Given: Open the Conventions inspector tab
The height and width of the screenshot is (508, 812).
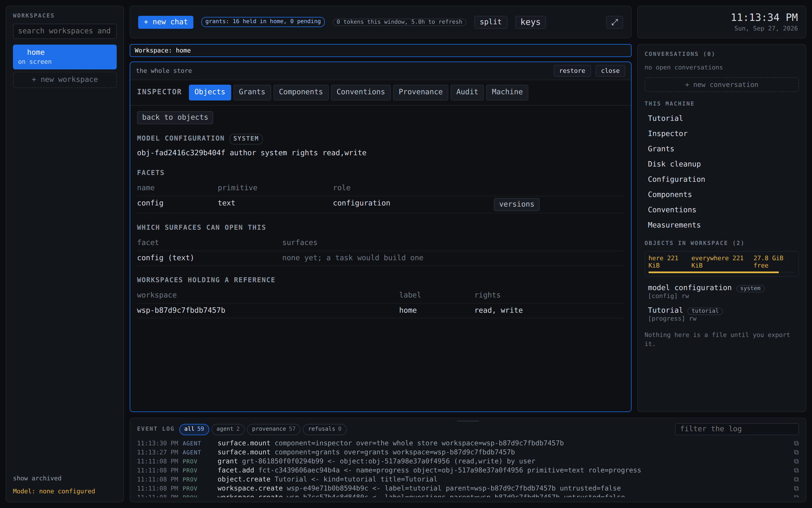Looking at the screenshot, I should (361, 92).
